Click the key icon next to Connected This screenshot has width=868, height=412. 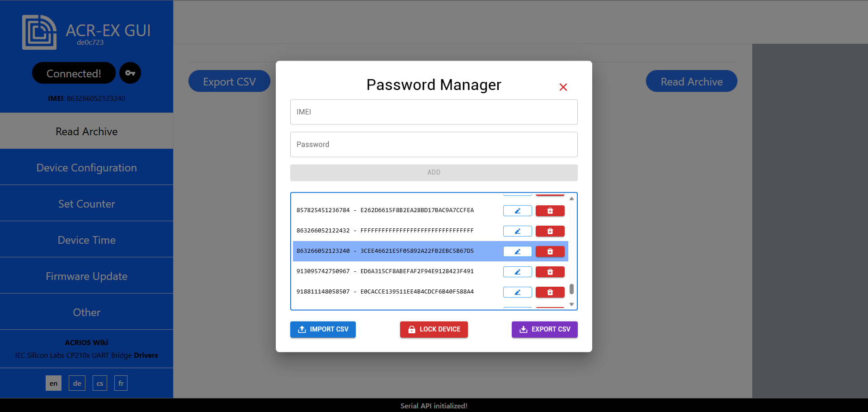pos(130,73)
